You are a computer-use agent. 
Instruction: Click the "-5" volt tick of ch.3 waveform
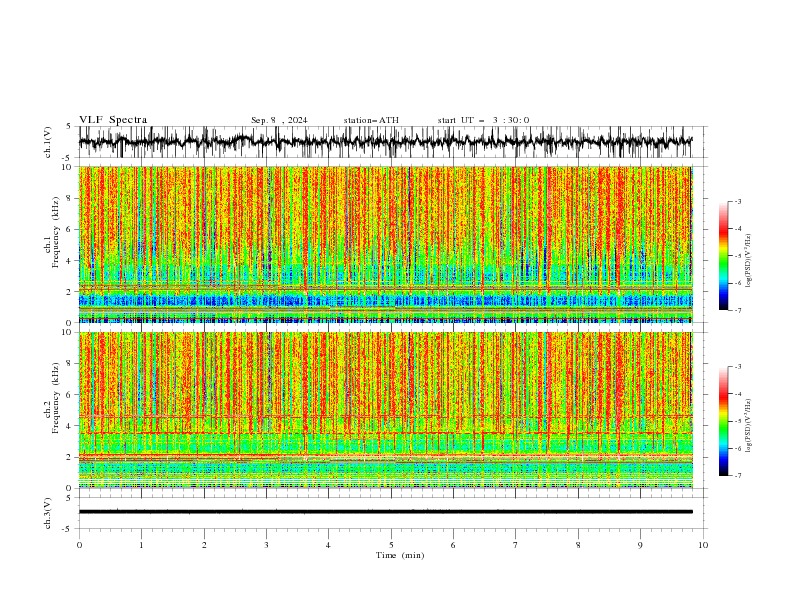tap(68, 529)
